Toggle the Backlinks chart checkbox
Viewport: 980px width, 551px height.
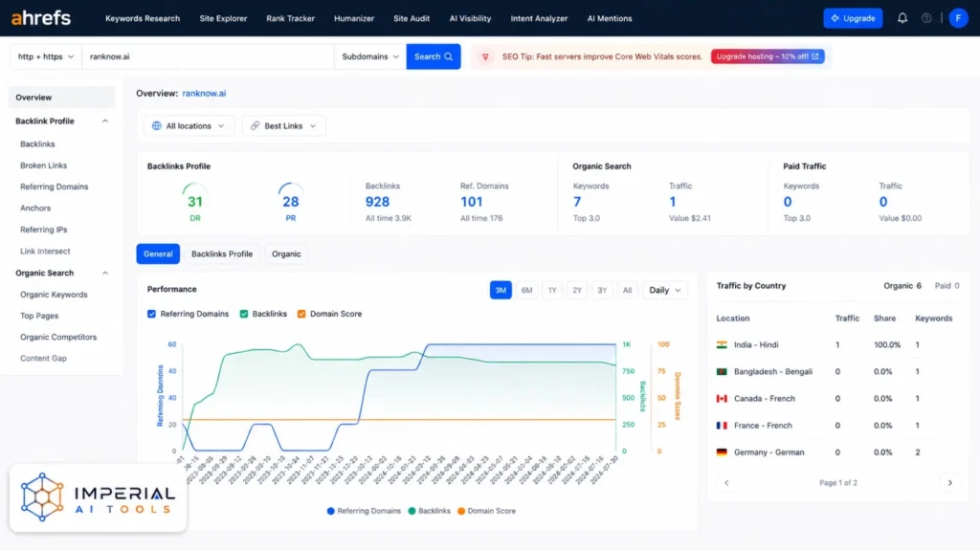[244, 314]
